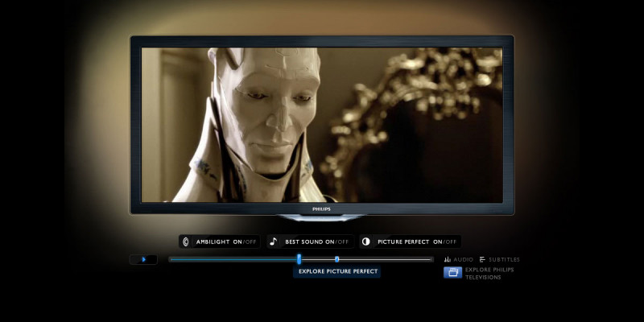Click the PHILIPS logo on the TV bezel
The image size is (644, 322).
(321, 209)
